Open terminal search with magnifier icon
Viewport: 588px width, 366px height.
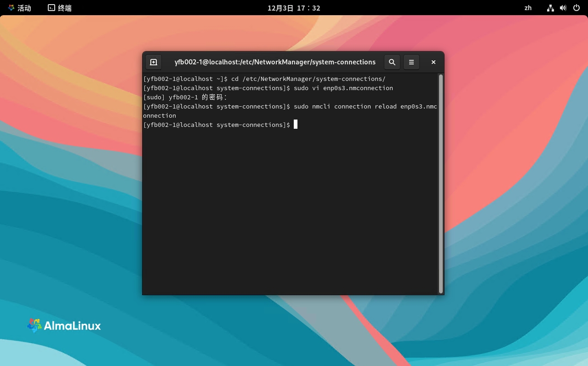point(392,62)
